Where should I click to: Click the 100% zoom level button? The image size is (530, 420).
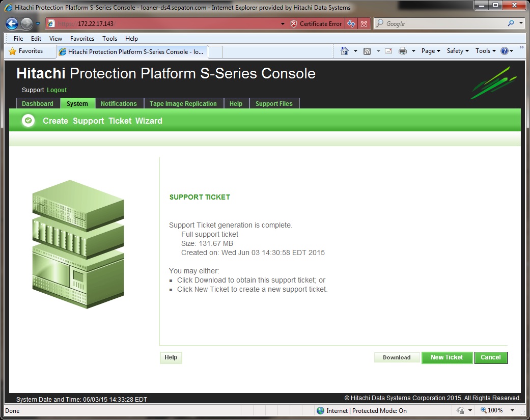pos(492,410)
